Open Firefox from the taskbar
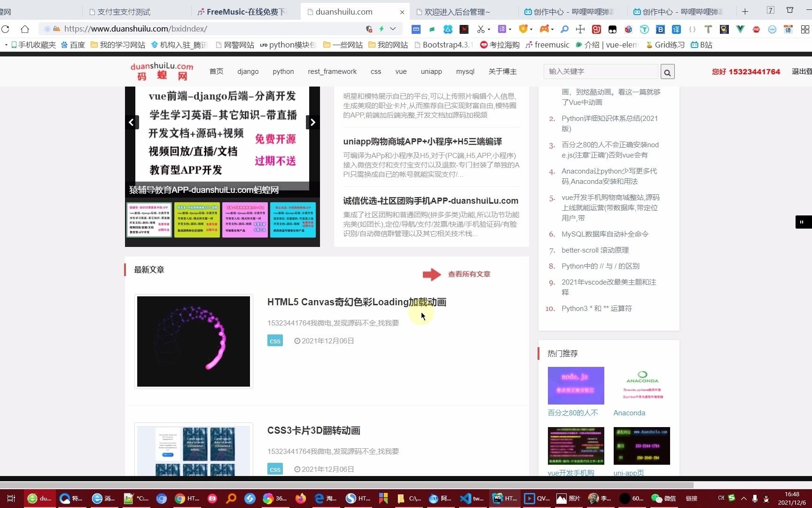This screenshot has width=812, height=508. point(301,498)
